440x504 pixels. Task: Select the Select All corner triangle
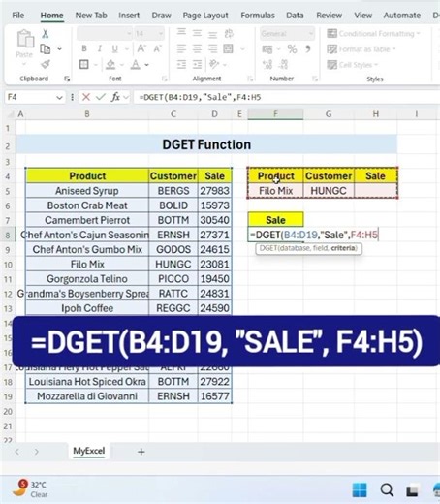(11, 114)
